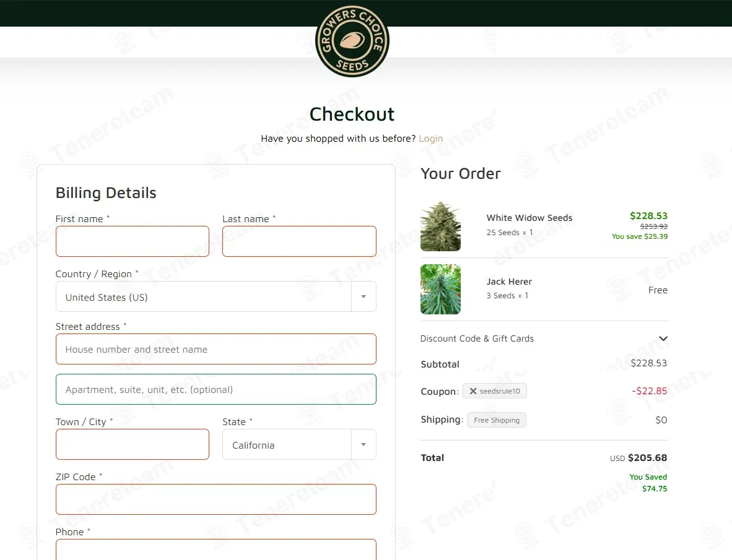Click the Billing Details heading

(x=106, y=193)
